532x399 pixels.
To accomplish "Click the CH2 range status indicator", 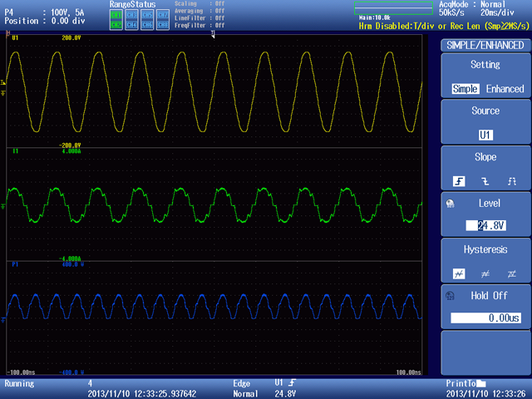I will coord(116,25).
